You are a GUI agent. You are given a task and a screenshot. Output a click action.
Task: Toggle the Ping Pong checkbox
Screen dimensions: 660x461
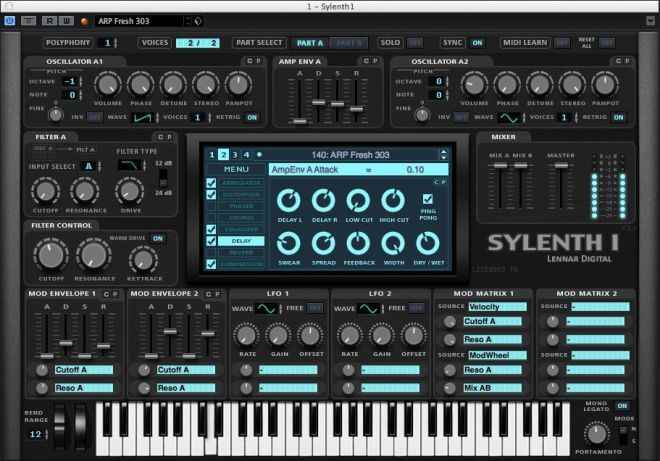click(x=428, y=199)
